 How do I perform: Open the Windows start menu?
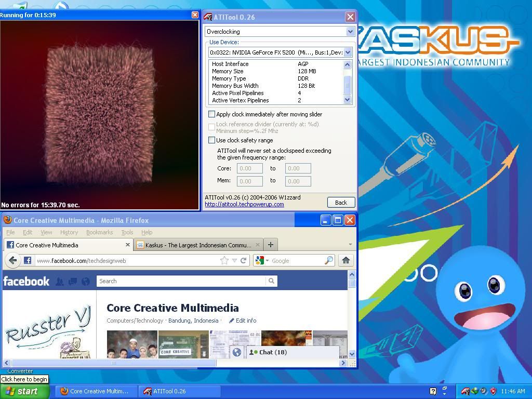[x=24, y=391]
